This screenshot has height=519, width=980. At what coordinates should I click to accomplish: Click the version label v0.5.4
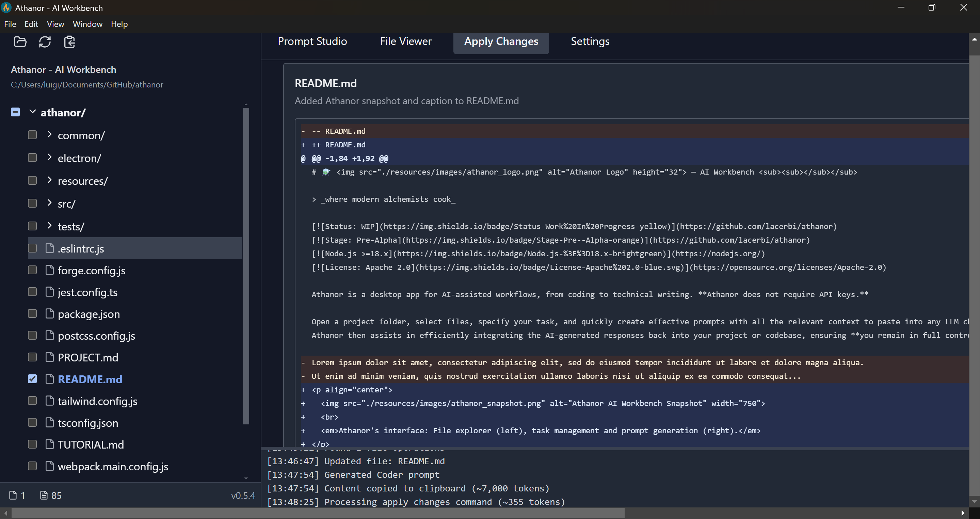[243, 496]
